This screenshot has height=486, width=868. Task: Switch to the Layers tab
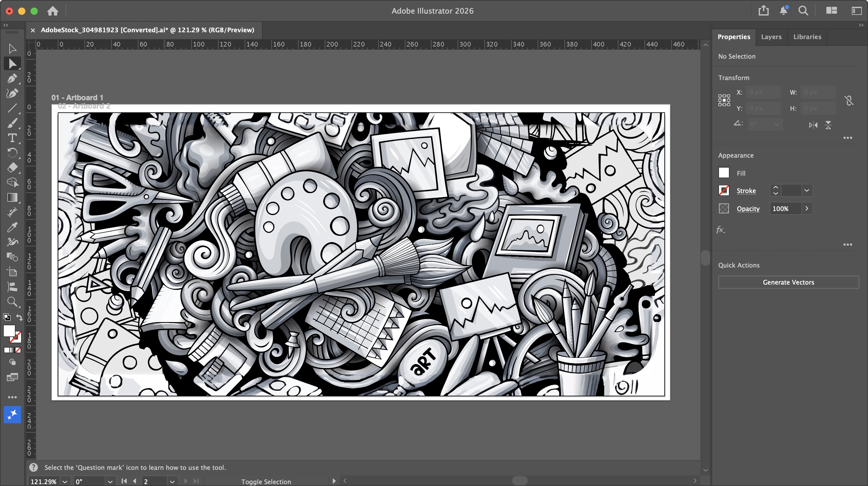771,37
